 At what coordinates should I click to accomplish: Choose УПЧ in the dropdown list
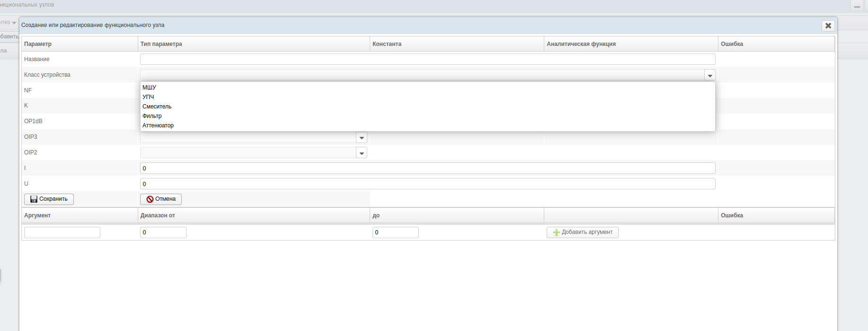(x=148, y=97)
